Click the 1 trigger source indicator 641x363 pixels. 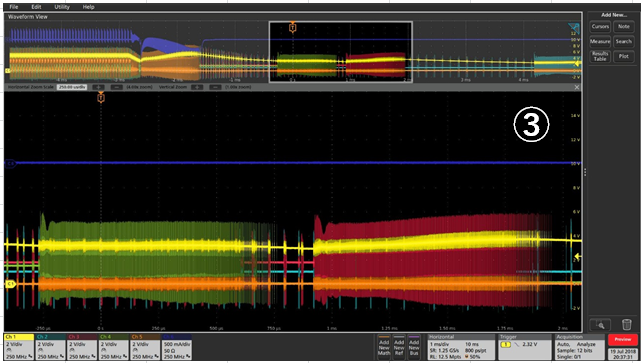click(506, 345)
